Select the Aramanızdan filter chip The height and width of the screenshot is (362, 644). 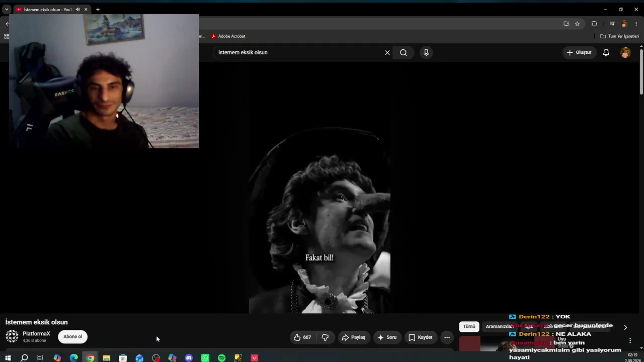point(500,327)
